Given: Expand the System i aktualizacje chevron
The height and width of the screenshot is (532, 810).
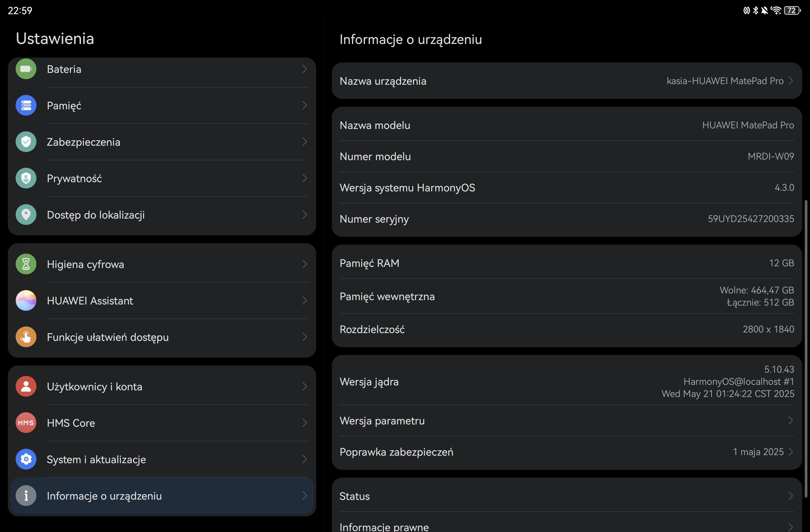Looking at the screenshot, I should [305, 459].
